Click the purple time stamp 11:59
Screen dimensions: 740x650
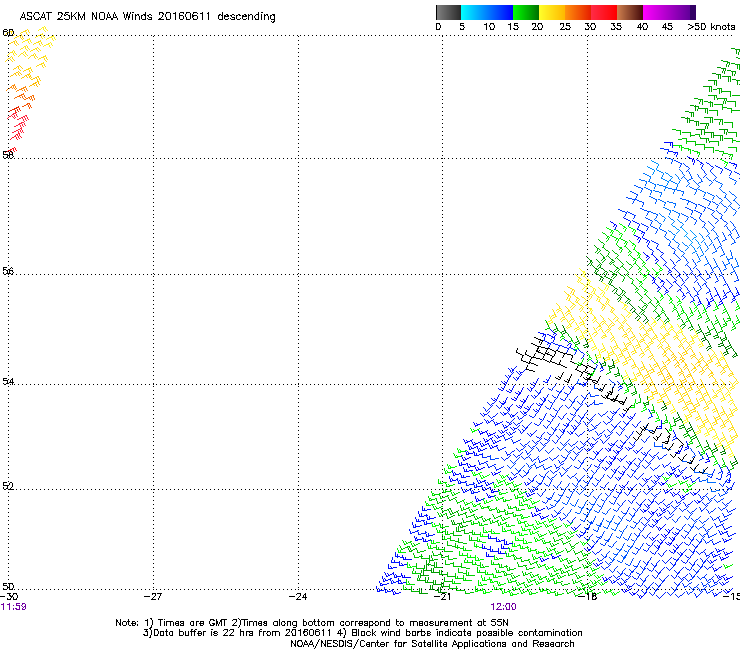[13, 607]
